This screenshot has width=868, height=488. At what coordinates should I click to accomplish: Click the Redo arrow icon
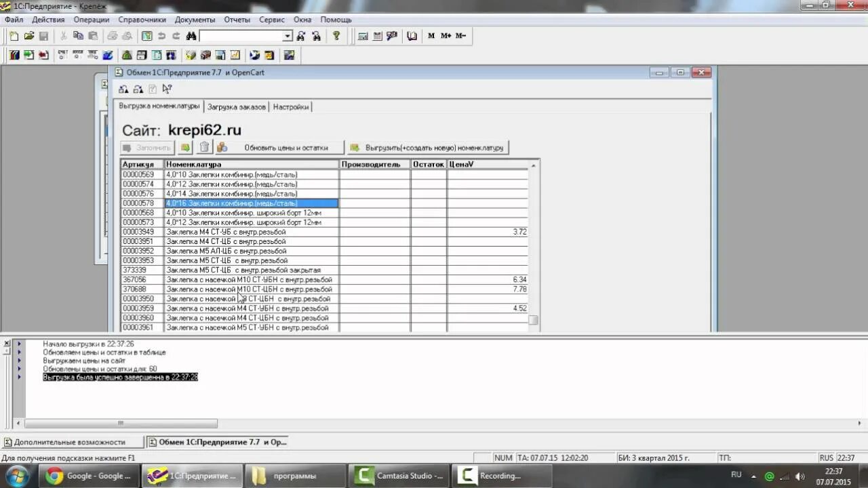(x=176, y=36)
